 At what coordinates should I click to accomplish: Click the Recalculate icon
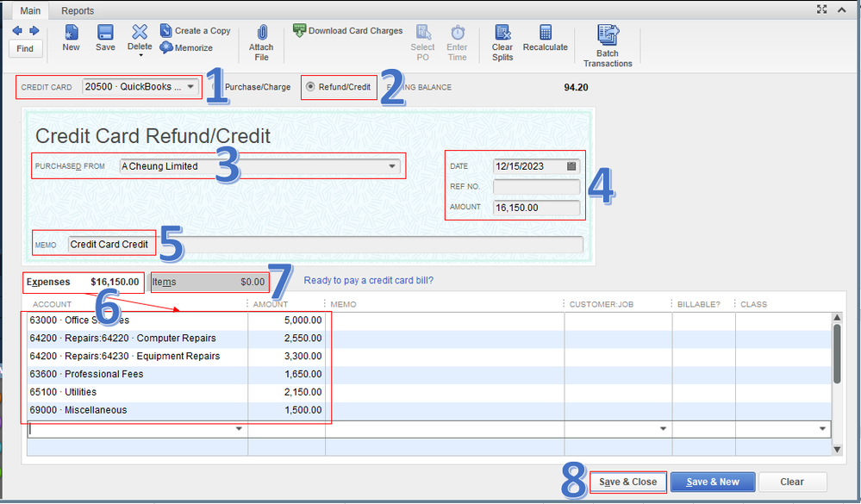click(x=546, y=38)
